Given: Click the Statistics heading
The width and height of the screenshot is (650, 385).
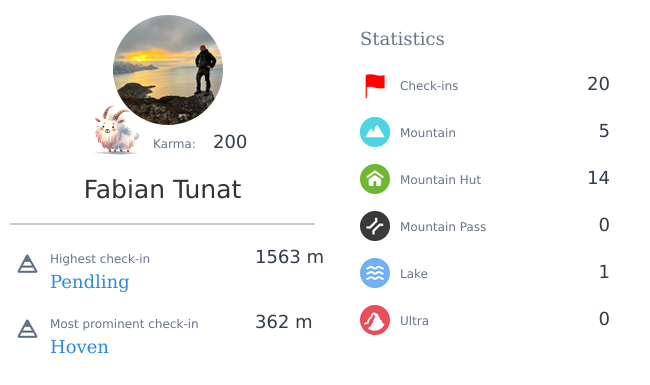Looking at the screenshot, I should point(402,39).
